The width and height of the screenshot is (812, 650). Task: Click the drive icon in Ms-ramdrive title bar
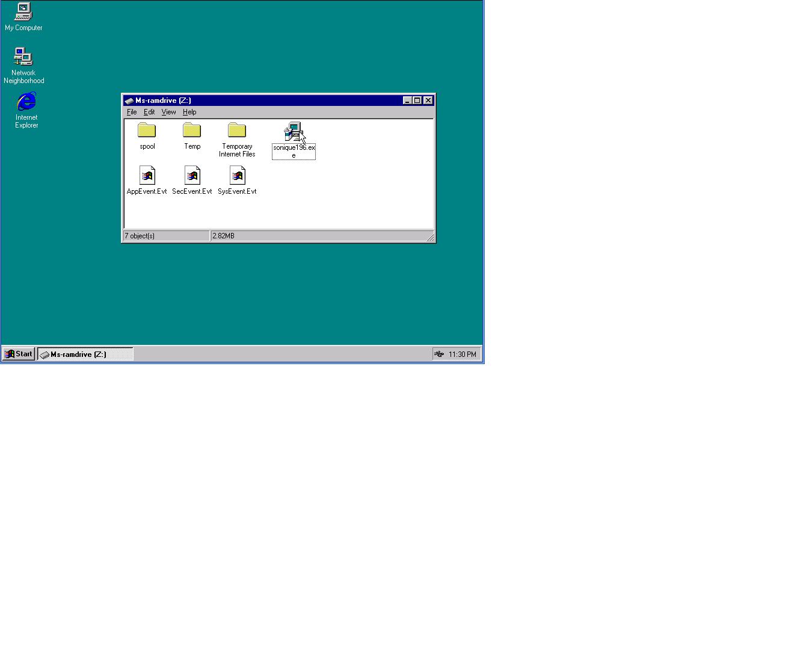129,101
